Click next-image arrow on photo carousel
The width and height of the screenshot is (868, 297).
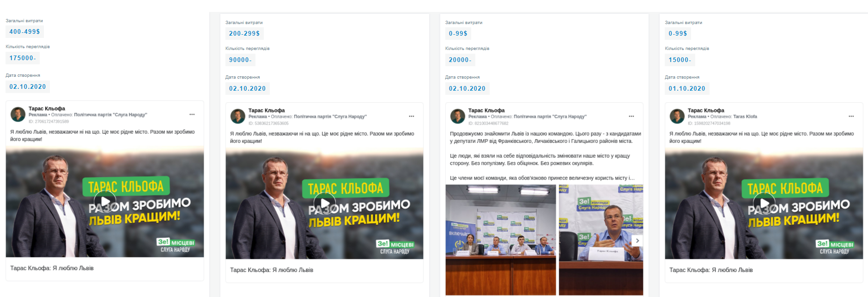point(637,241)
